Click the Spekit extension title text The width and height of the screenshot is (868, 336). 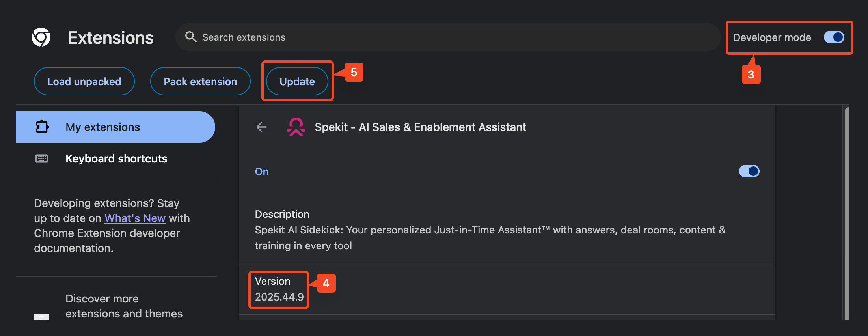(x=420, y=127)
